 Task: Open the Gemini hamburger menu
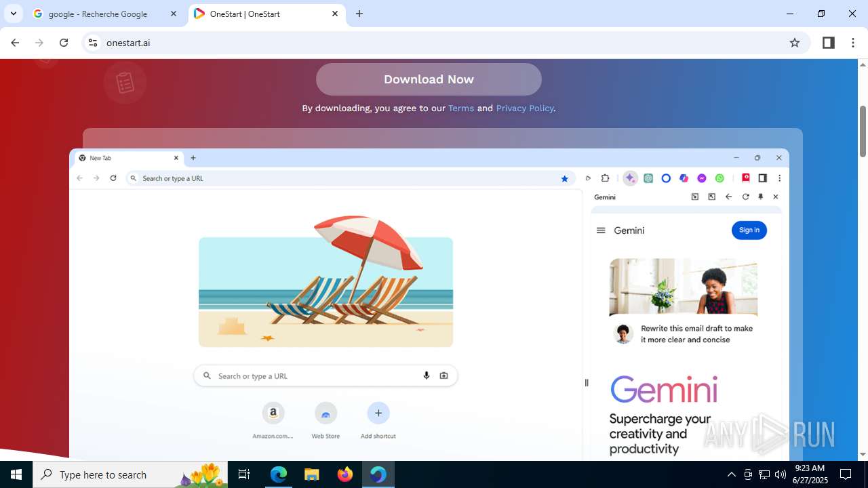600,230
